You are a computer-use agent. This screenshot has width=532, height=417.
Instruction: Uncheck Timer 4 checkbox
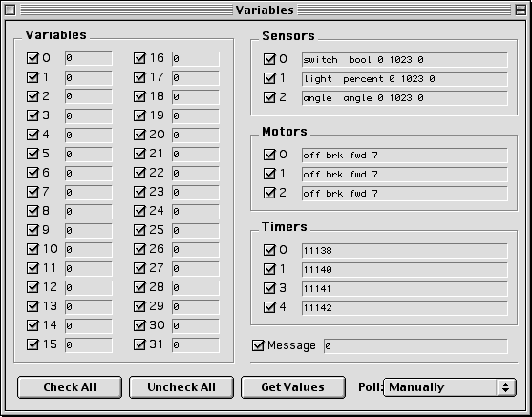269,307
